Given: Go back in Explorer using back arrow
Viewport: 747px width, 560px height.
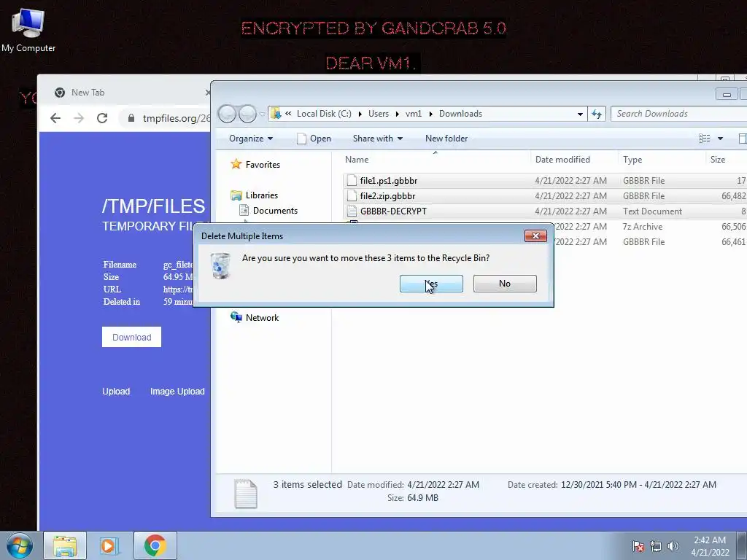Looking at the screenshot, I should tap(228, 114).
